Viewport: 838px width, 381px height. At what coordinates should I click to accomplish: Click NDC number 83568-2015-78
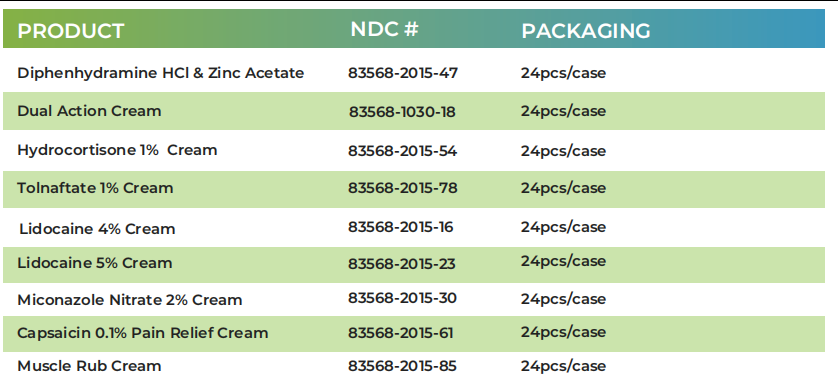coord(402,188)
